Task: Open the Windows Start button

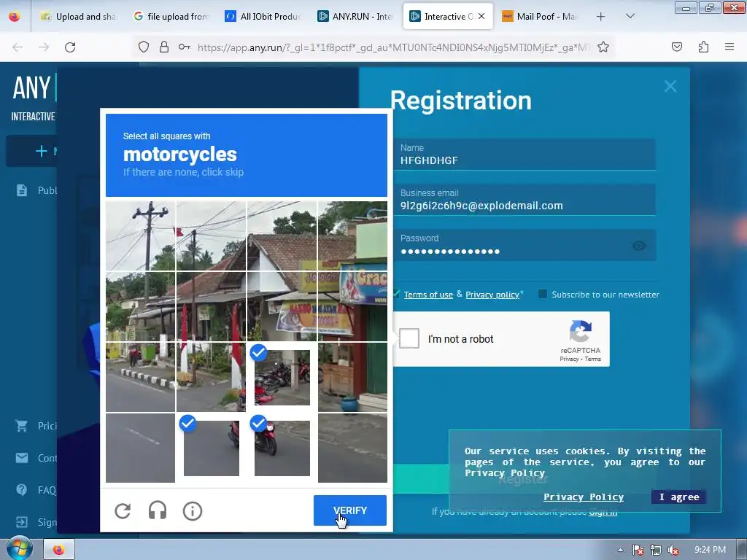Action: 19,548
